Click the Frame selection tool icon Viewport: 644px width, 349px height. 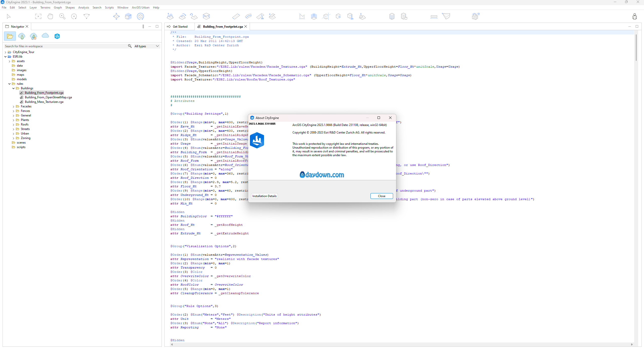point(38,17)
